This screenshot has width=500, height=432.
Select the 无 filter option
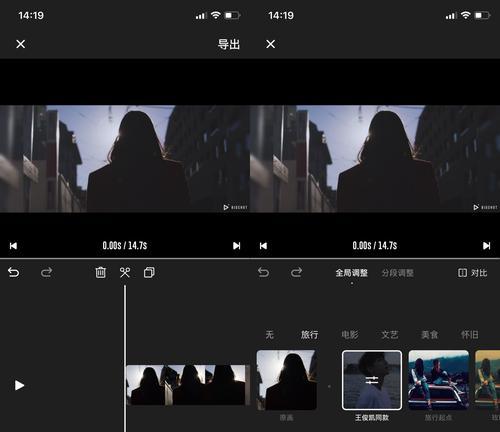tap(269, 334)
